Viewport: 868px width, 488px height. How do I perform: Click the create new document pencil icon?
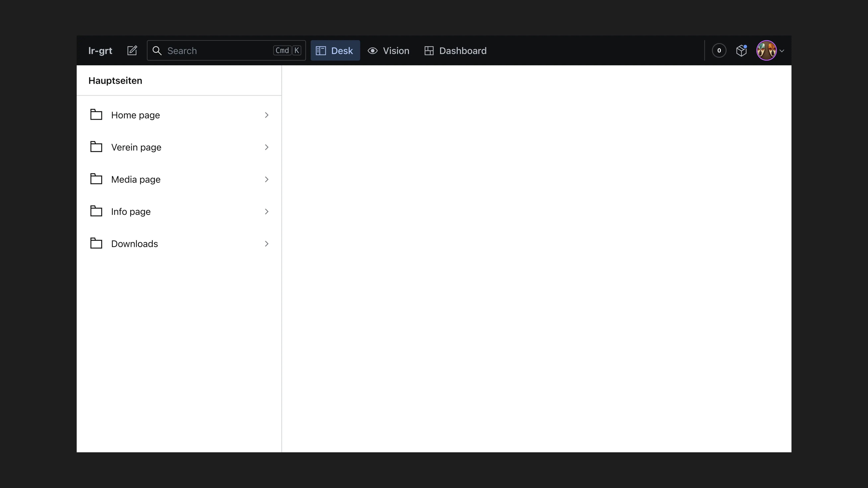(132, 51)
